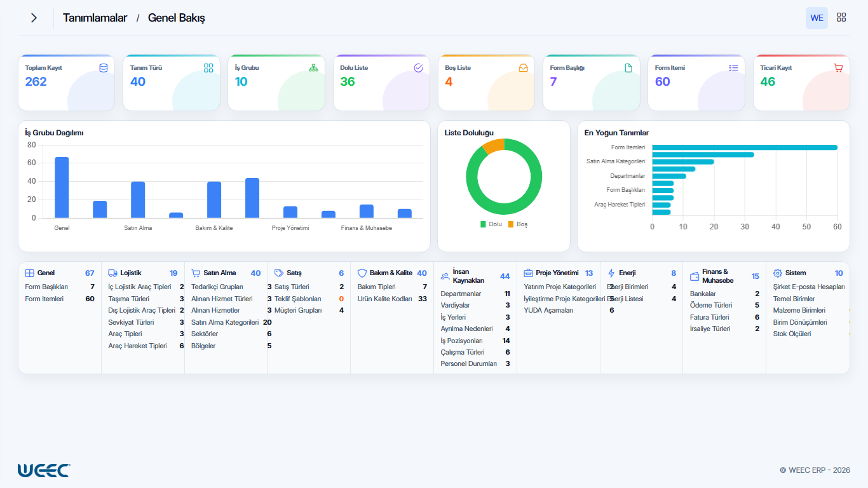868x488 pixels.
Task: Open the WE user avatar menu
Action: (817, 18)
